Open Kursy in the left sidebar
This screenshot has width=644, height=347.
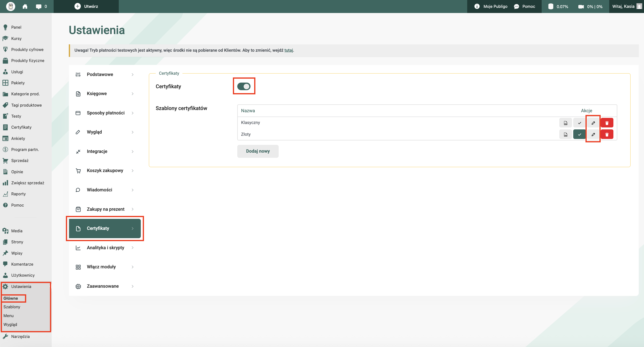pos(16,38)
